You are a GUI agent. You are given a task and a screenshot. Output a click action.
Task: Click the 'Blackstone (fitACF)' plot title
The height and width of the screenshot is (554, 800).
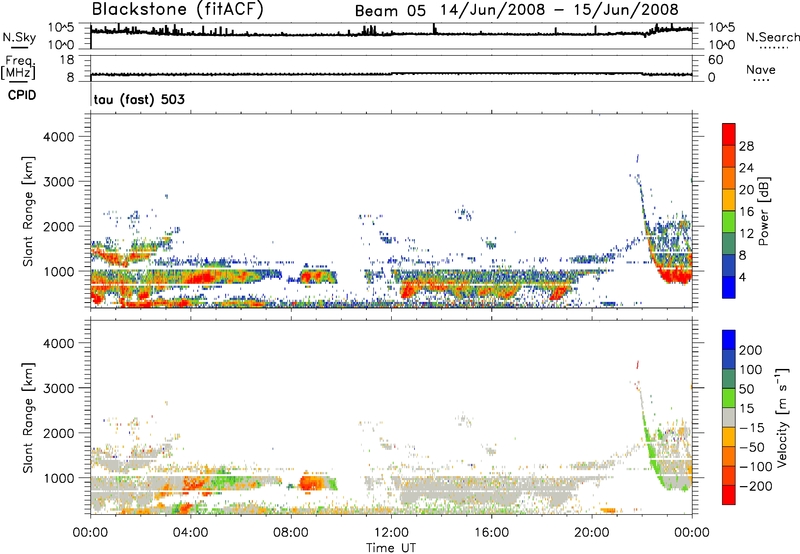pos(177,9)
